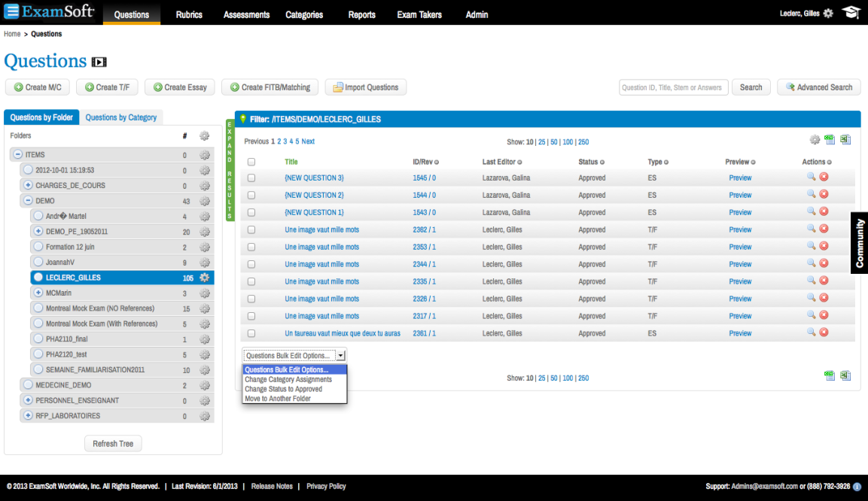
Task: Check the box for {NEW QUESTION 1}
Action: 251,212
